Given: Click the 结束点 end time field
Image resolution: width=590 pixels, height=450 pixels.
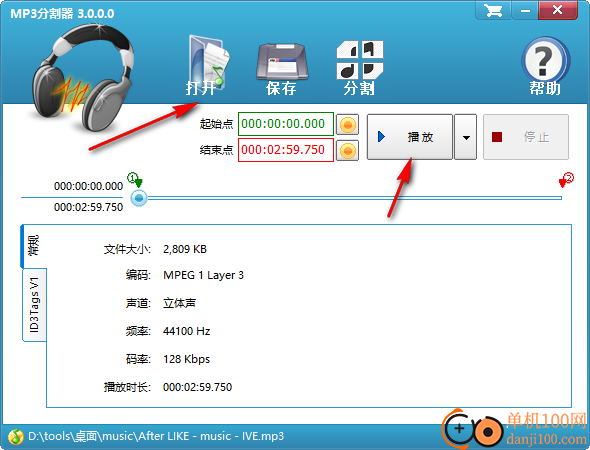Looking at the screenshot, I should click(286, 150).
